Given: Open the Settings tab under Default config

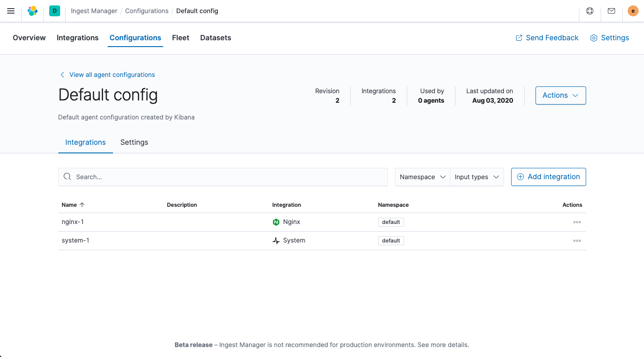Looking at the screenshot, I should coord(134,142).
